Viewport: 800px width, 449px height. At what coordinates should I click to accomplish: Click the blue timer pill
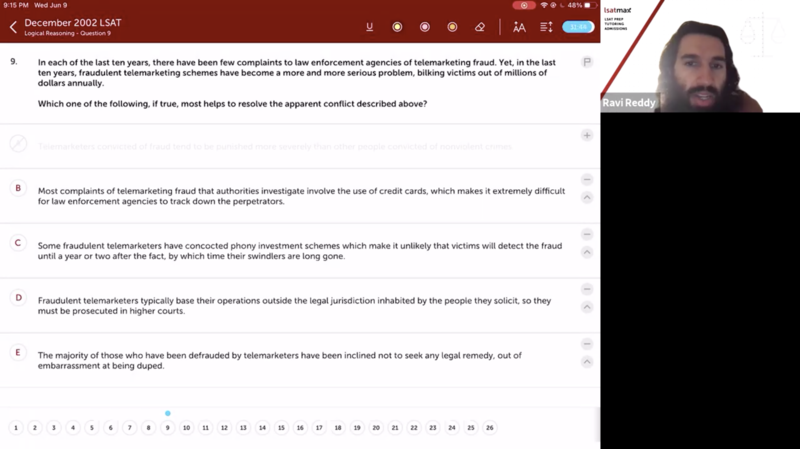click(x=577, y=27)
